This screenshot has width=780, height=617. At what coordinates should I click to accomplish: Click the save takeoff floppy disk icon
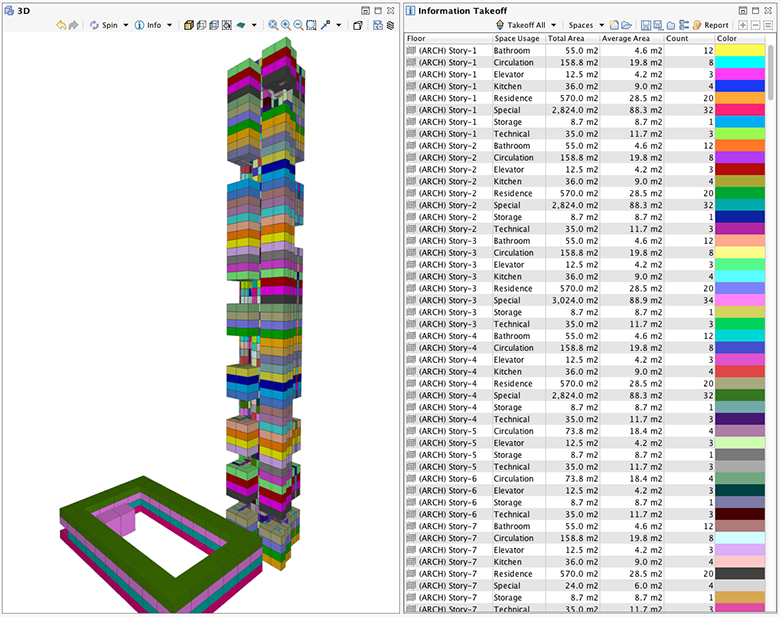pyautogui.click(x=646, y=25)
